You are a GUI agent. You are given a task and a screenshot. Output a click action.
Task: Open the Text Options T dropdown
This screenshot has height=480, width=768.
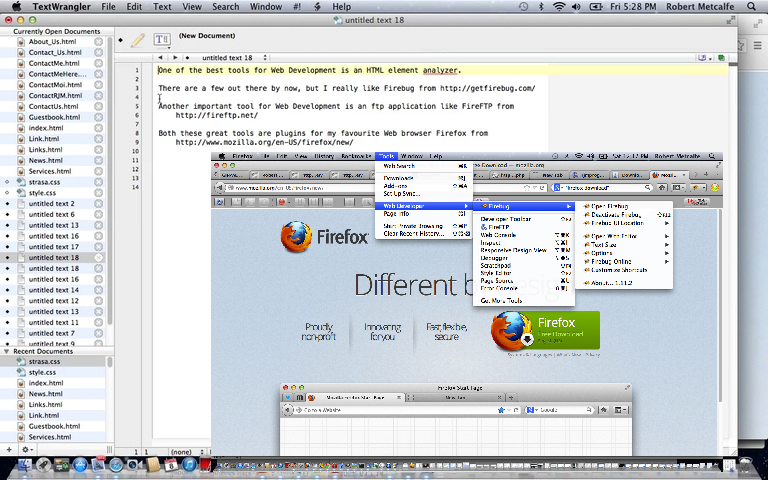tap(162, 40)
